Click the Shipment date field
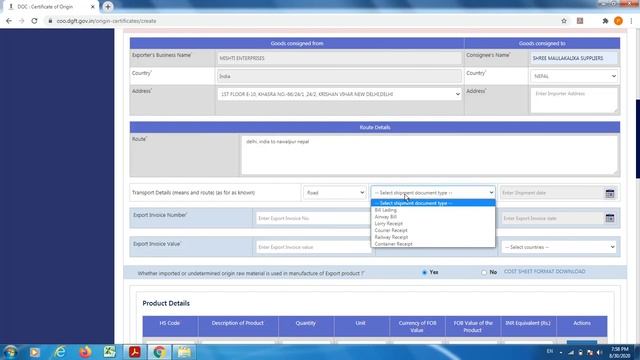The image size is (640, 360). pos(551,193)
